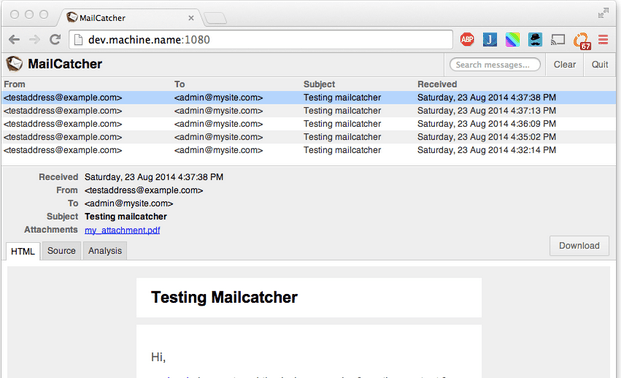Toggle fullscreen with the window corner arrows
621x381 pixels.
(x=603, y=13)
